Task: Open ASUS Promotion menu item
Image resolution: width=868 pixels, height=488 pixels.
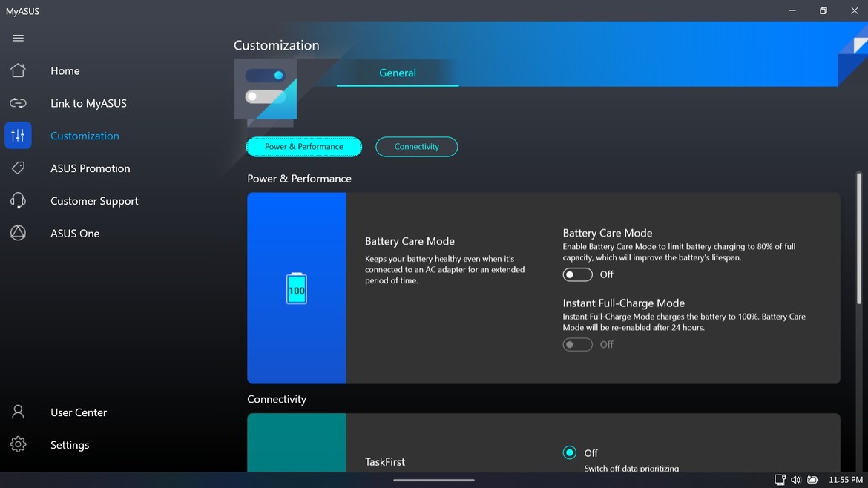Action: pyautogui.click(x=91, y=168)
